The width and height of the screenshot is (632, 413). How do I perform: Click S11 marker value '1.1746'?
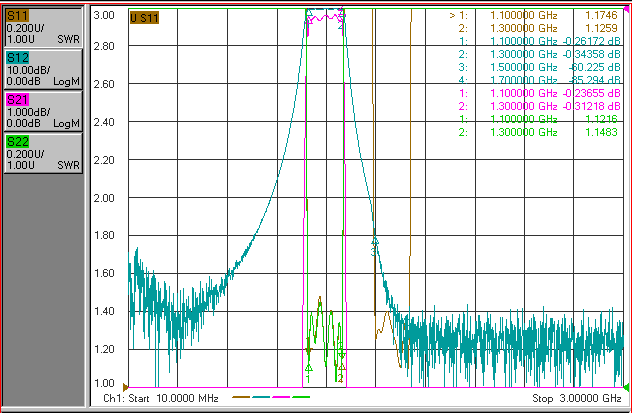[601, 15]
